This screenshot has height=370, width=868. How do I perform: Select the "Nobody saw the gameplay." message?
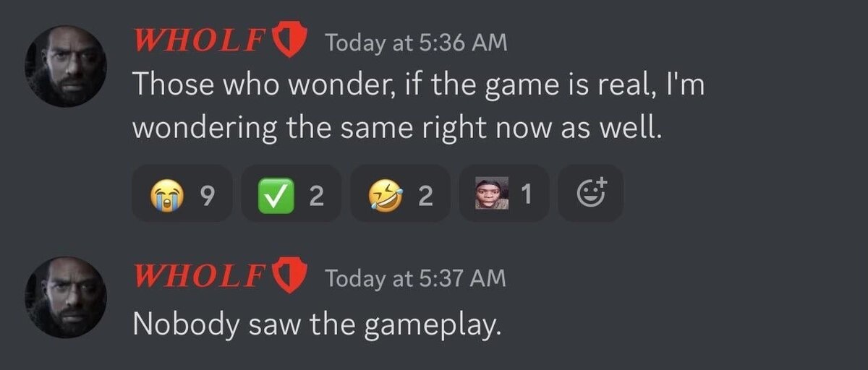(x=317, y=323)
